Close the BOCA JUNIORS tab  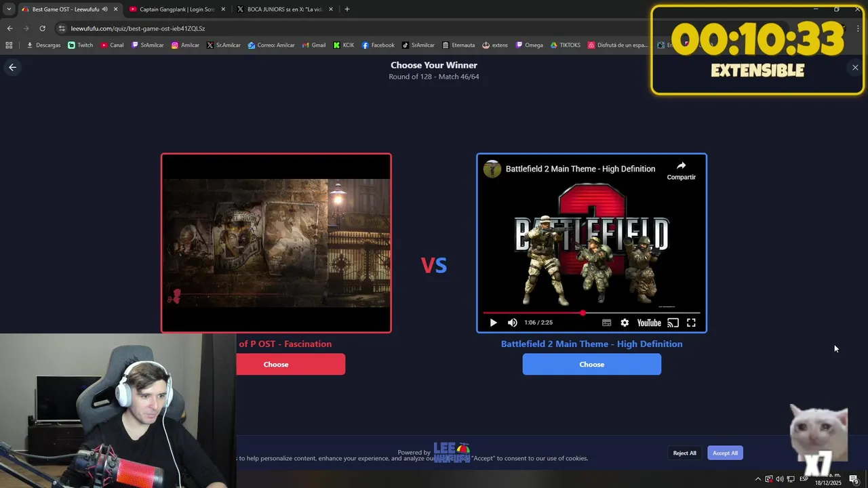click(331, 9)
